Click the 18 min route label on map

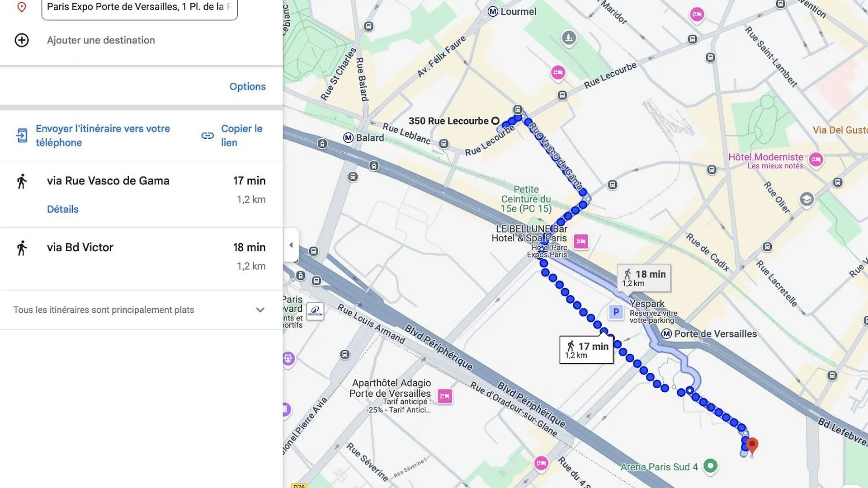click(x=644, y=278)
